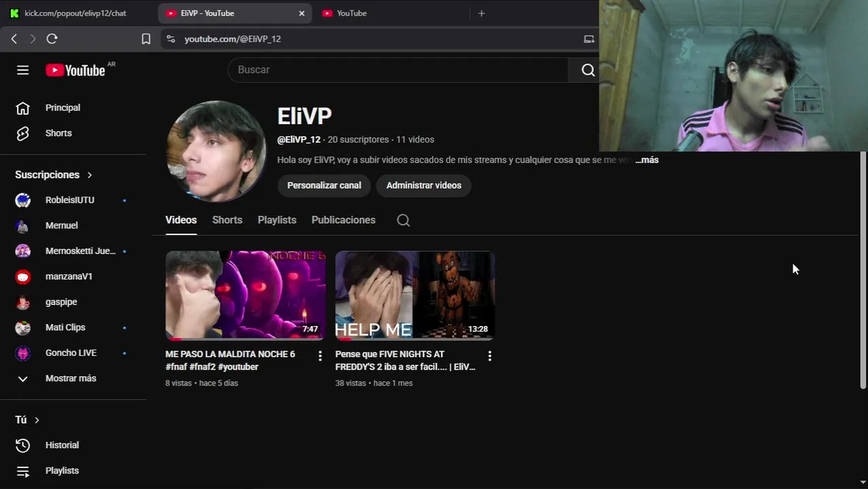Click the @EliVP_12 channel handle
This screenshot has width=868, height=489.
click(x=299, y=140)
